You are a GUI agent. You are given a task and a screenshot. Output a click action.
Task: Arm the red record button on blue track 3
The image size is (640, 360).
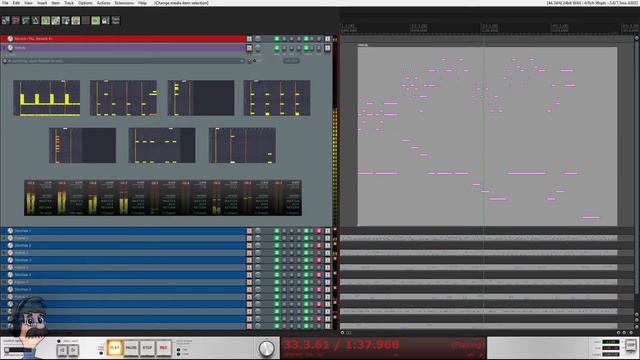tap(319, 260)
